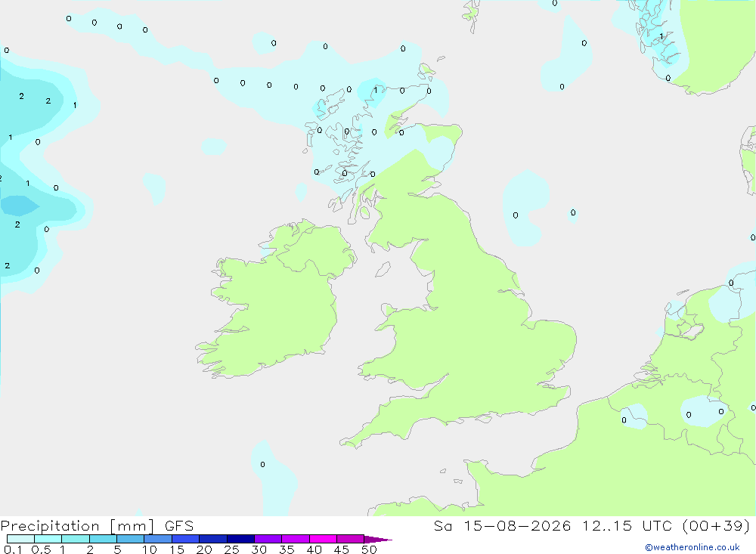Select the 1–2 mm legend color swatch

(75, 539)
